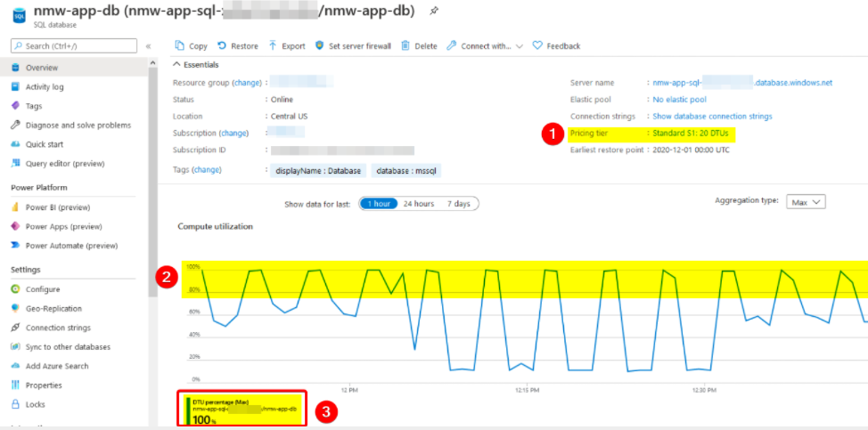Viewport: 868px width, 430px height.
Task: Click the displayName : Database tag
Action: [318, 171]
